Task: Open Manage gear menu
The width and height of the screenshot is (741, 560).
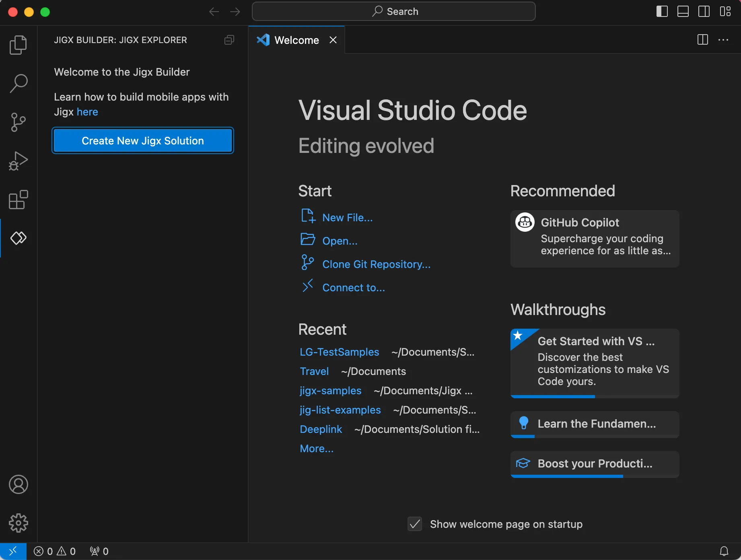Action: (x=19, y=523)
